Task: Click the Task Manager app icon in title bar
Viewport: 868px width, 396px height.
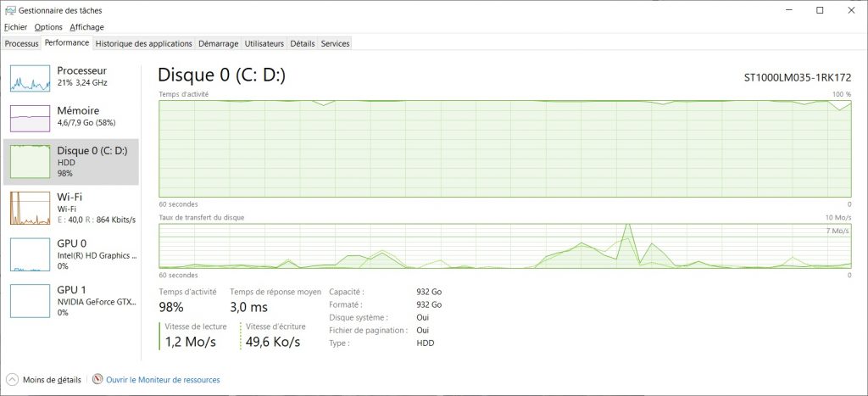Action: click(x=9, y=10)
